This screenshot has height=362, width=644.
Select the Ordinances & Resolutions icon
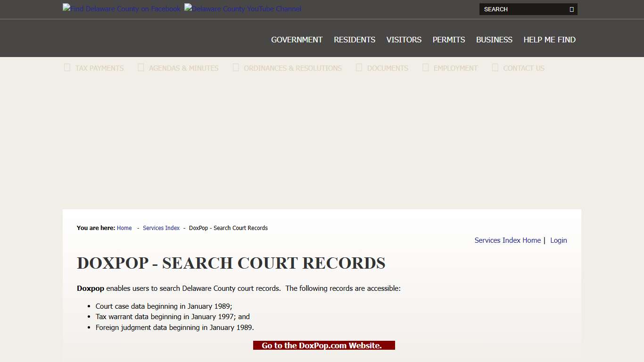coord(236,67)
